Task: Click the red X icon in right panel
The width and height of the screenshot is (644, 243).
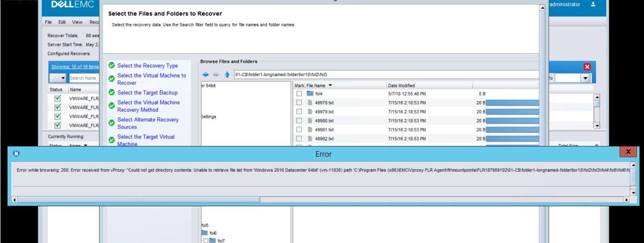Action: [x=587, y=67]
